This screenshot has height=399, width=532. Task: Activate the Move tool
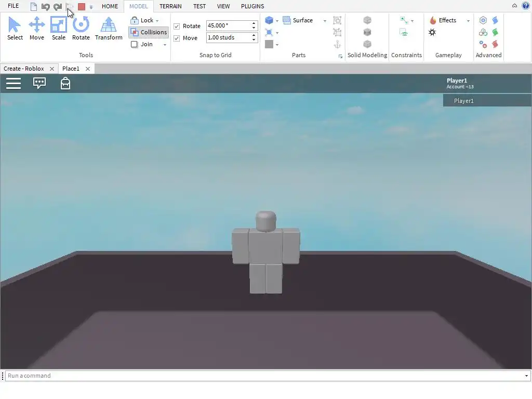[x=37, y=29]
